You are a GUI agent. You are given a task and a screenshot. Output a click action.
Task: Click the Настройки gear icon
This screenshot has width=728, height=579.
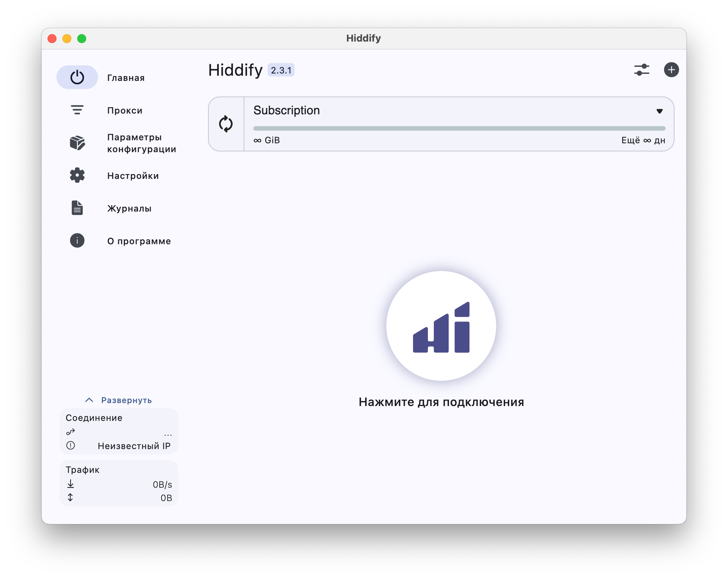[x=77, y=175]
